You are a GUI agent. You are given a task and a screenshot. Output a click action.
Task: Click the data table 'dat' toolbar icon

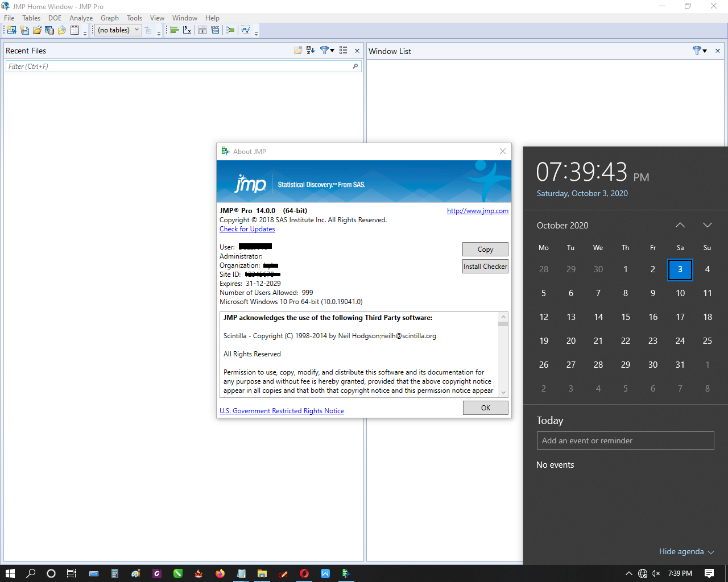tap(215, 30)
